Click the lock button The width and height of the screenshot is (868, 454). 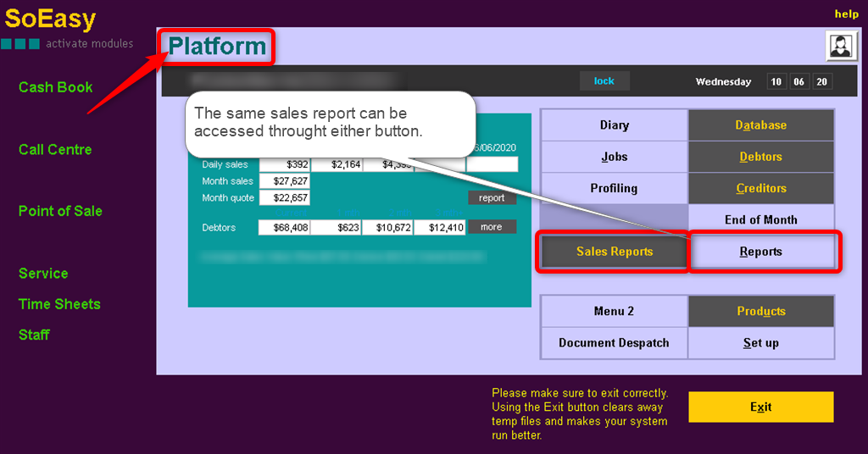coord(604,80)
